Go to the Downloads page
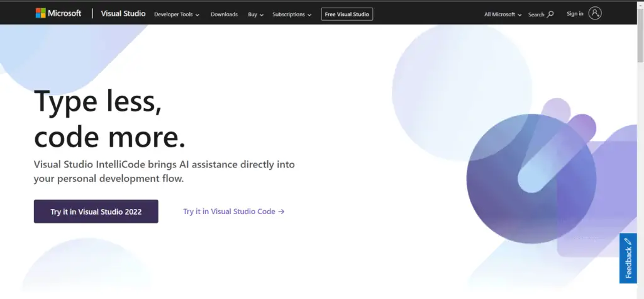The height and width of the screenshot is (299, 644). (x=224, y=14)
